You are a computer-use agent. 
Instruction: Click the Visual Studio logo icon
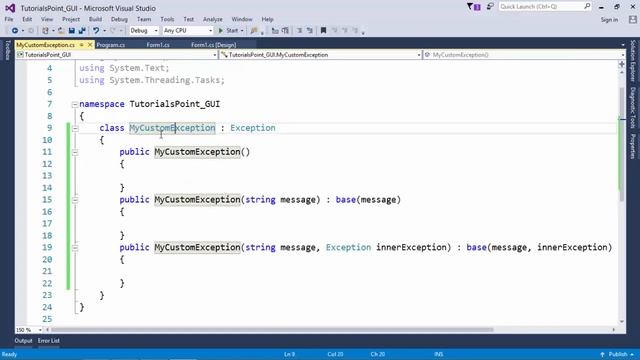point(10,8)
